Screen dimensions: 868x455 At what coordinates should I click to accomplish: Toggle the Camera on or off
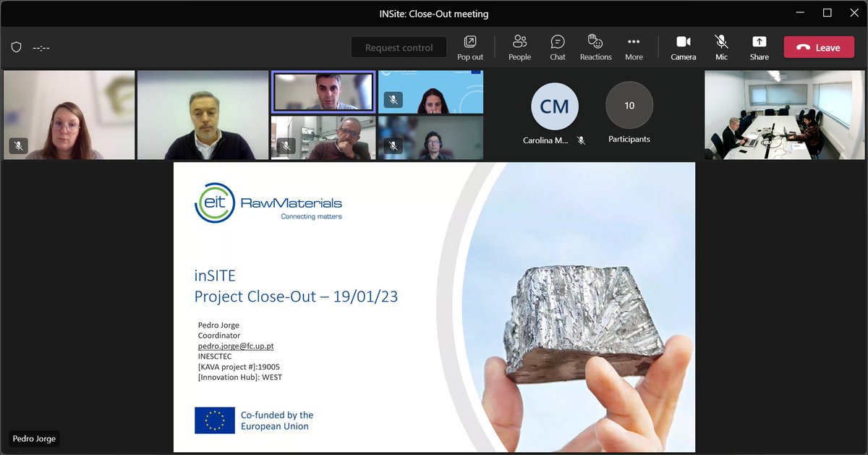pyautogui.click(x=683, y=48)
